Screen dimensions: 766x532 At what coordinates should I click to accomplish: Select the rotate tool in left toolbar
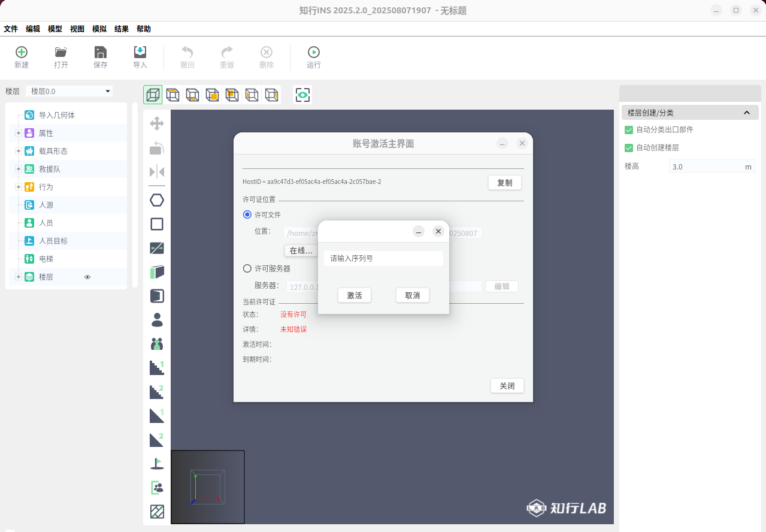click(x=157, y=148)
